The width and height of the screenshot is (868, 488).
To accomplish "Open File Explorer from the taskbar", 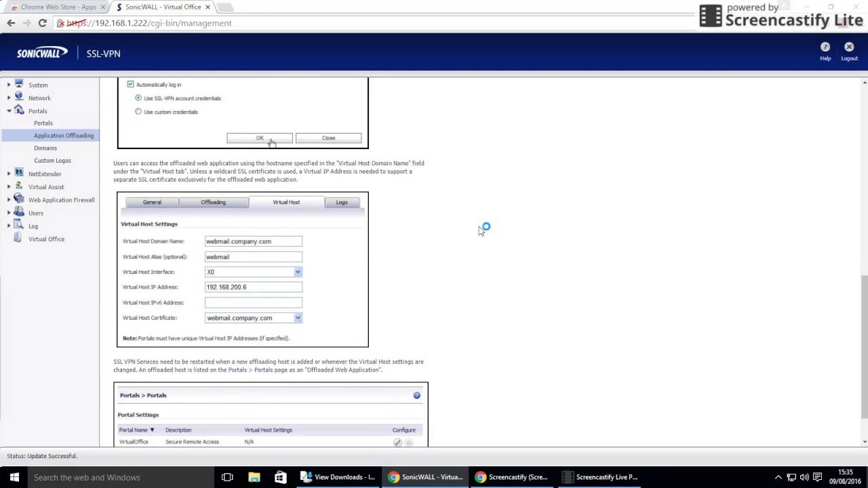I will [254, 477].
